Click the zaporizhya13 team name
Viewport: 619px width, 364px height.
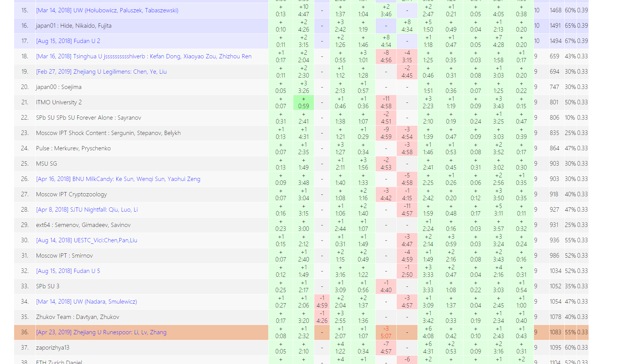tap(53, 348)
